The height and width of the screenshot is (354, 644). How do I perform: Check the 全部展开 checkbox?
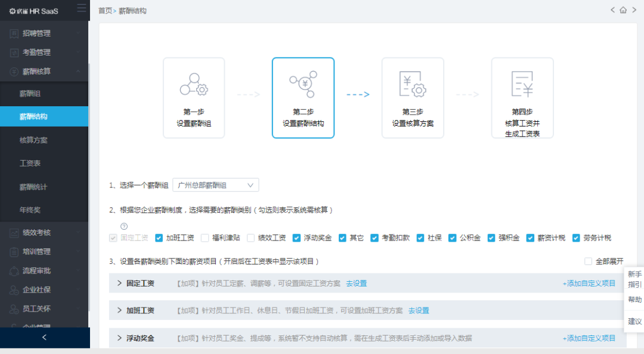(587, 261)
